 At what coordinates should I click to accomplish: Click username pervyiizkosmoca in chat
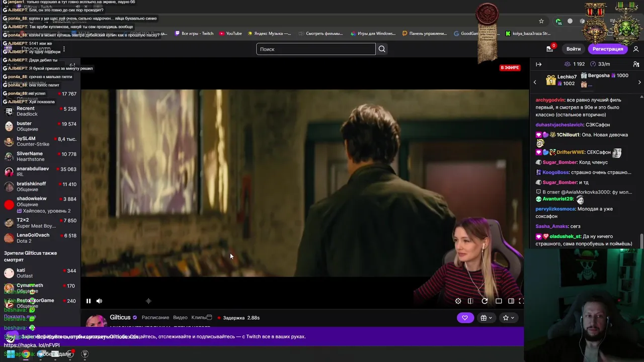coord(555,209)
